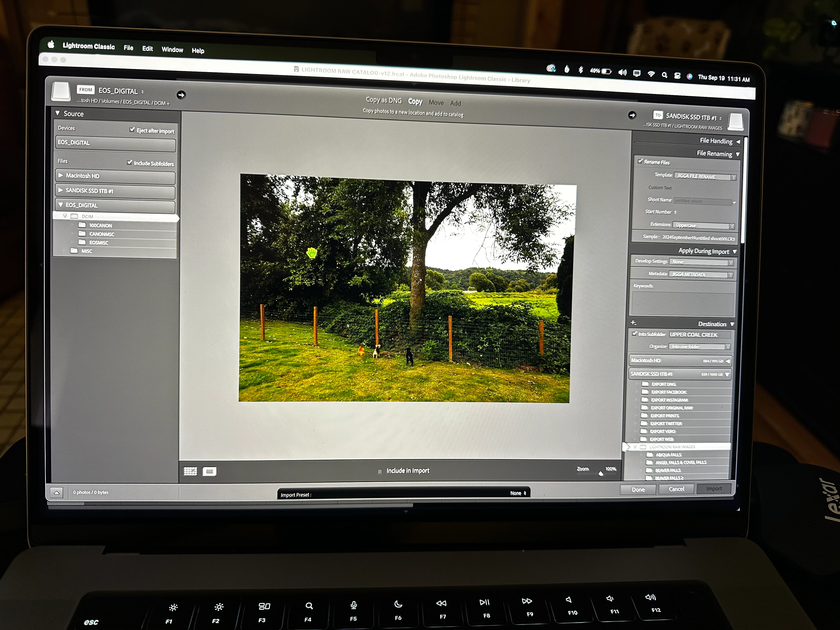Click the source panel arrow icon
Screen dimensions: 840x630
181,95
